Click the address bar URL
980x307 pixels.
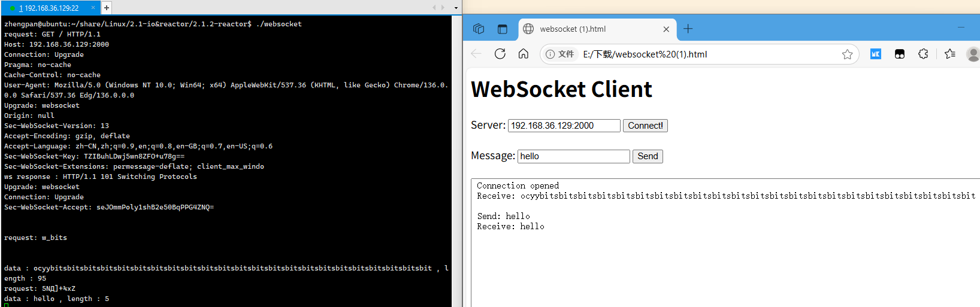645,54
